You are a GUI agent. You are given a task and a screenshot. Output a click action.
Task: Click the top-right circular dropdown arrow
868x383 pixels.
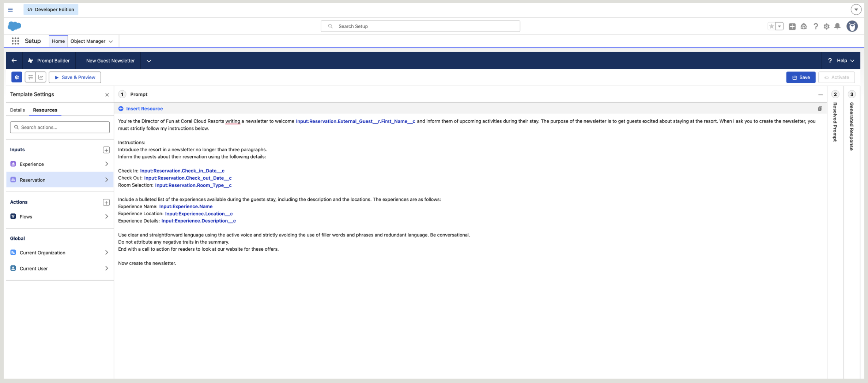[856, 10]
